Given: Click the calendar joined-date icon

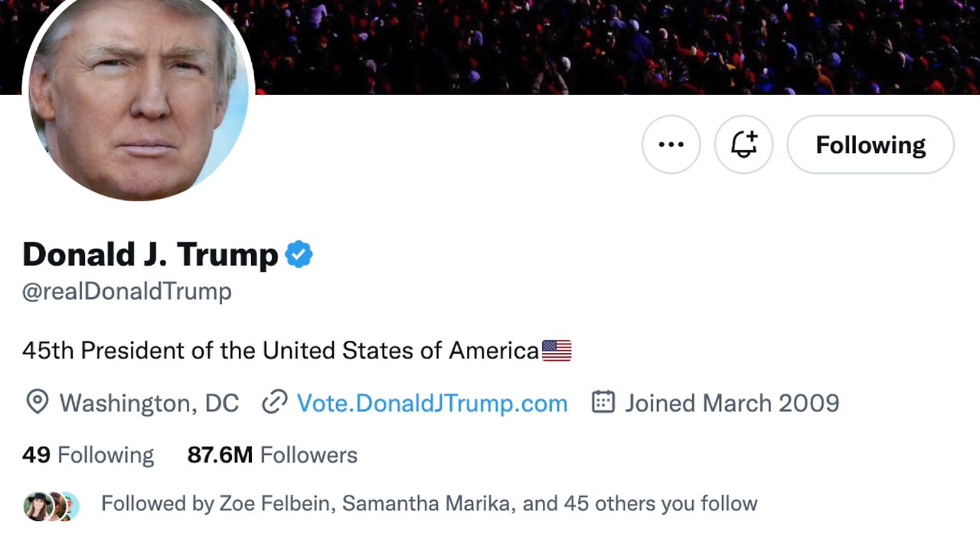Looking at the screenshot, I should click(603, 402).
